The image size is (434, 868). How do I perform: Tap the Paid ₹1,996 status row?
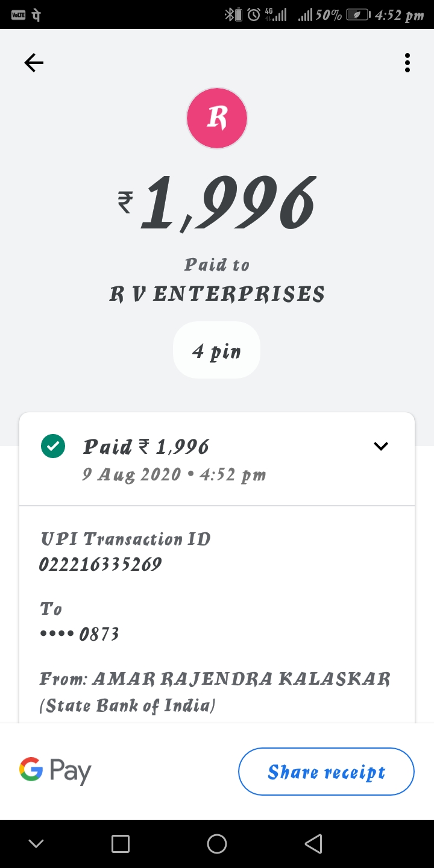coord(146,447)
